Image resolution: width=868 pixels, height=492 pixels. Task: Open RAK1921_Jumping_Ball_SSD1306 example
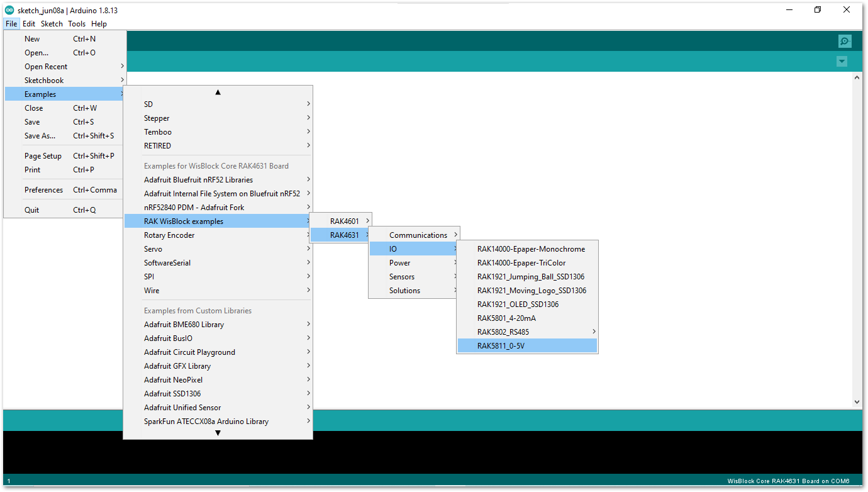(527, 277)
